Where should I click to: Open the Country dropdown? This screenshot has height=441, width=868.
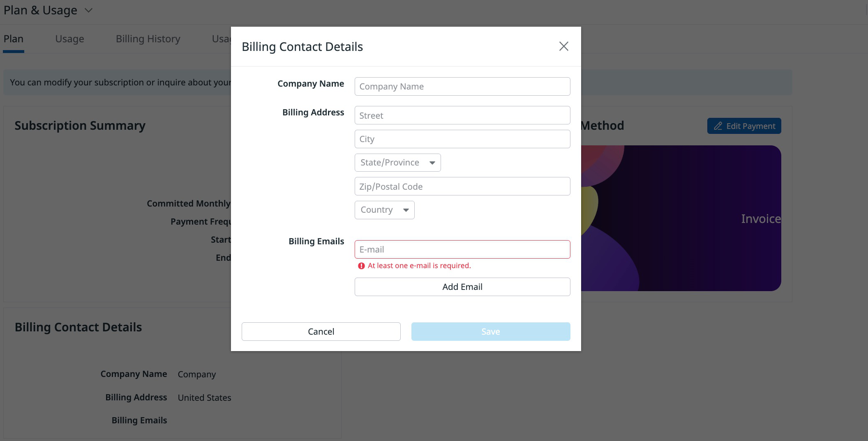coord(384,210)
